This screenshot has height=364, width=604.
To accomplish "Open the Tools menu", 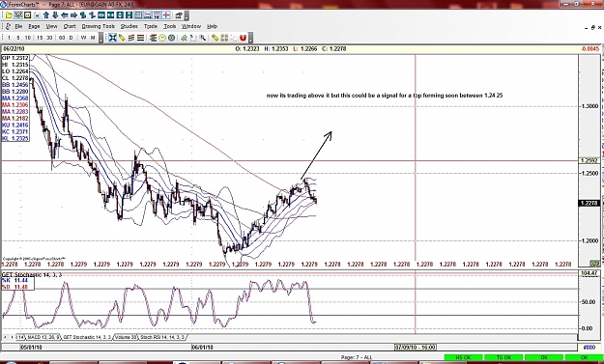I will [x=170, y=26].
